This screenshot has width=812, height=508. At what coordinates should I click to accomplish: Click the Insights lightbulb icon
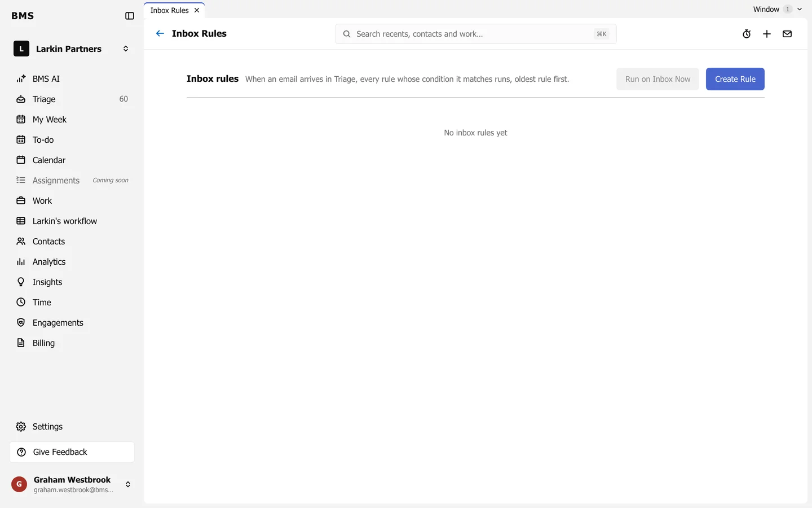[x=21, y=282]
